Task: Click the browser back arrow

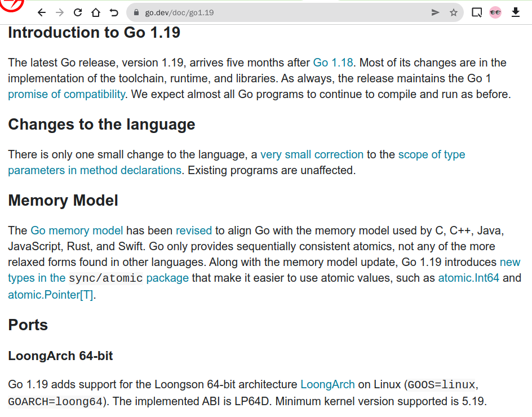Action: [x=41, y=12]
